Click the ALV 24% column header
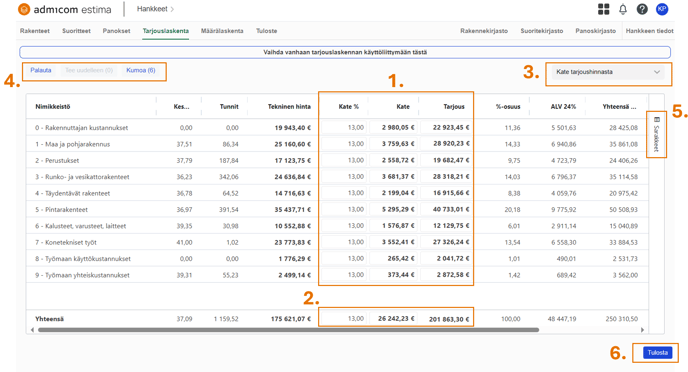This screenshot has width=688, height=372. coord(563,107)
